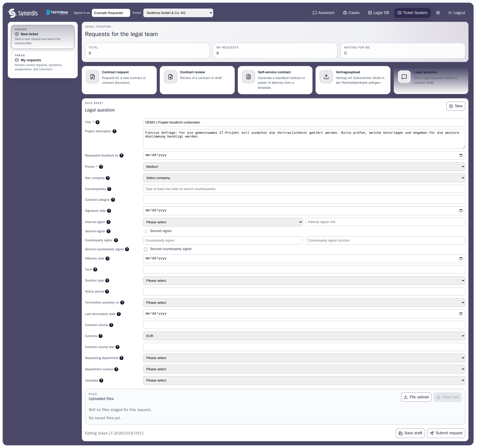Open calendar picker for Requested feedback by
The image size is (480, 448).
461,155
